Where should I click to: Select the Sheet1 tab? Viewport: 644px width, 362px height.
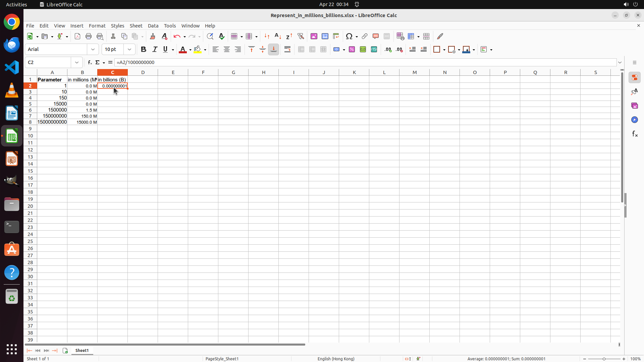82,350
